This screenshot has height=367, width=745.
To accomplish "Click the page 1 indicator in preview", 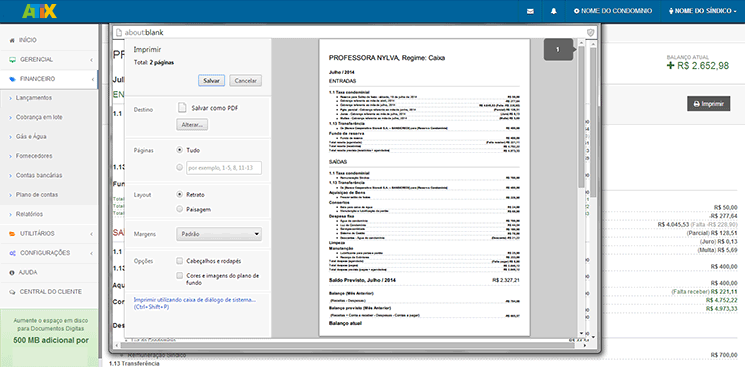I will pos(558,49).
